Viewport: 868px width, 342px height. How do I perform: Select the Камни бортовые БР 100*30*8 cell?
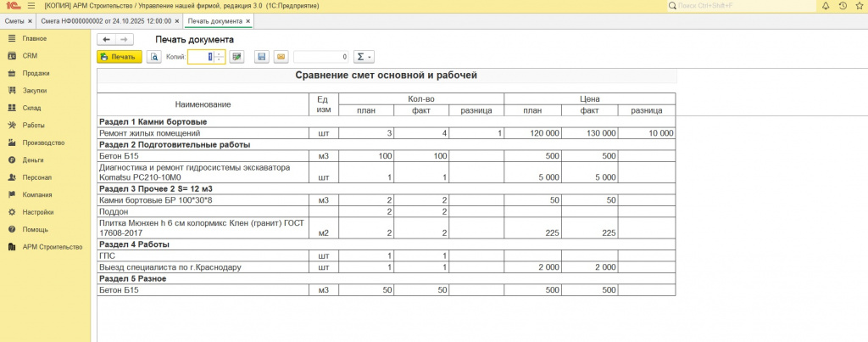click(203, 200)
